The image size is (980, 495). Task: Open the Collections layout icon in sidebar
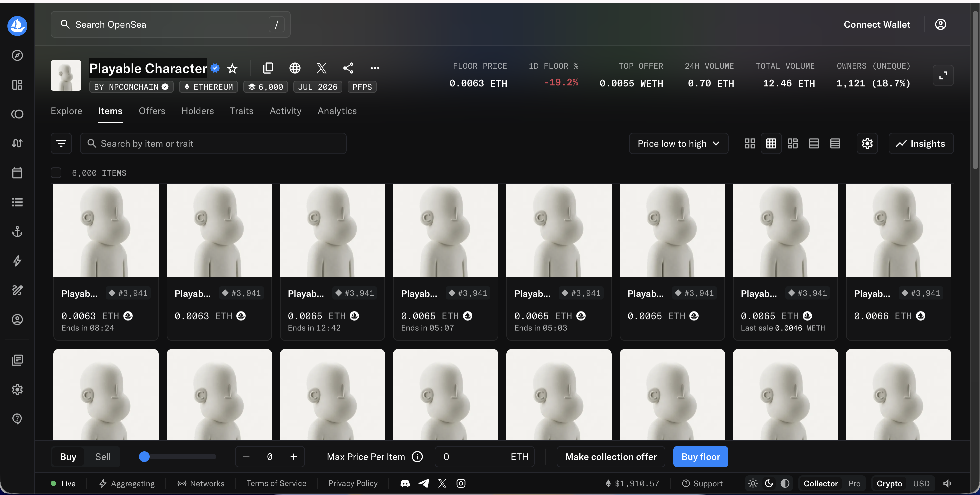coord(17,84)
